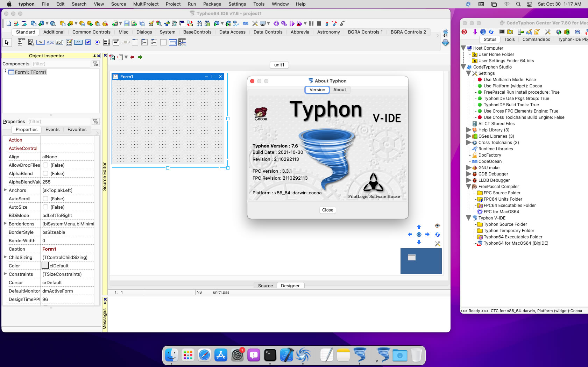Collapse the Settings tree node
This screenshot has height=367, width=588.
click(469, 73)
